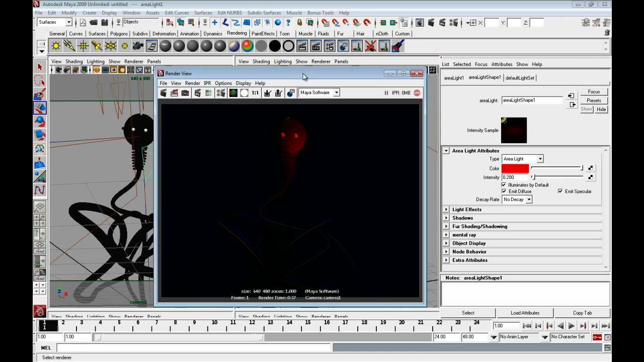Create a directional light from shelf
644x362 pixels.
[x=69, y=46]
